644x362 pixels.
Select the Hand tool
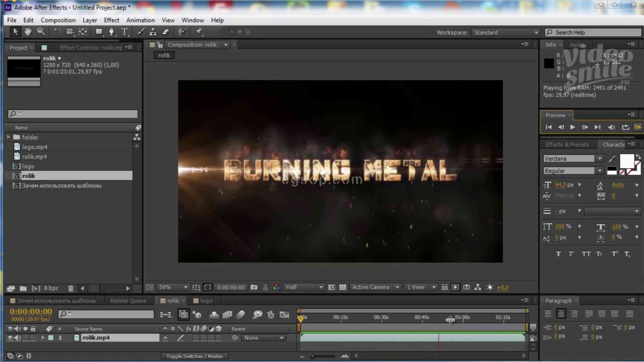pos(28,32)
